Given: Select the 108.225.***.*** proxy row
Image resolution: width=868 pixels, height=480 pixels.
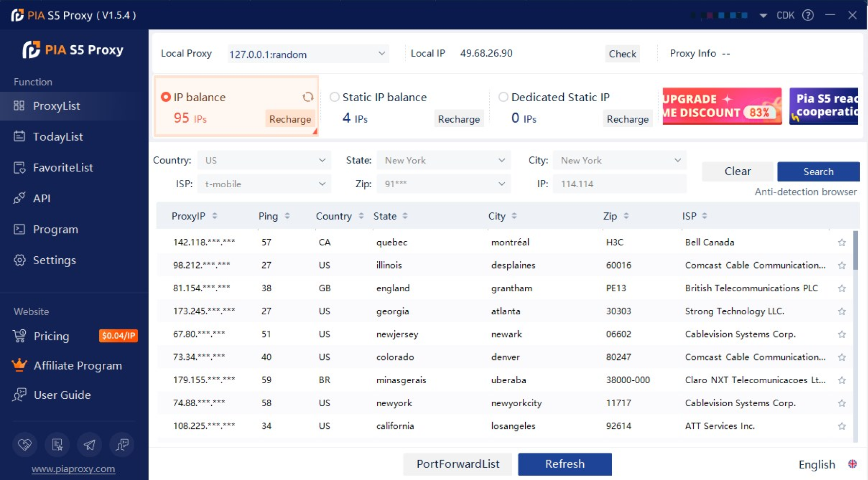Looking at the screenshot, I should (504, 426).
